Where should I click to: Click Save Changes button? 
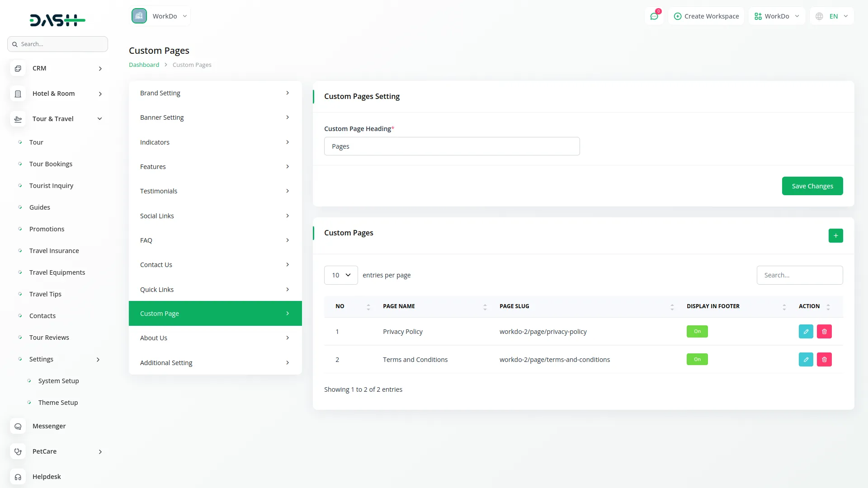[x=812, y=186]
